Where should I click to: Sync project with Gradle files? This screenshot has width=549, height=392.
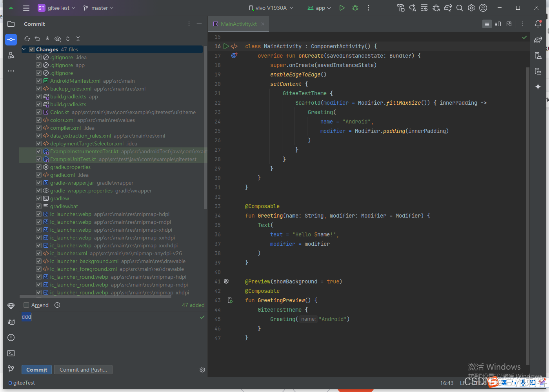(x=448, y=7)
